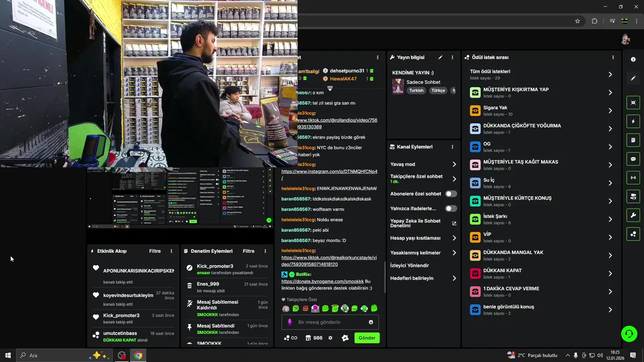Open the weather widget 2°C Parçalı bulutlu

click(x=532, y=355)
